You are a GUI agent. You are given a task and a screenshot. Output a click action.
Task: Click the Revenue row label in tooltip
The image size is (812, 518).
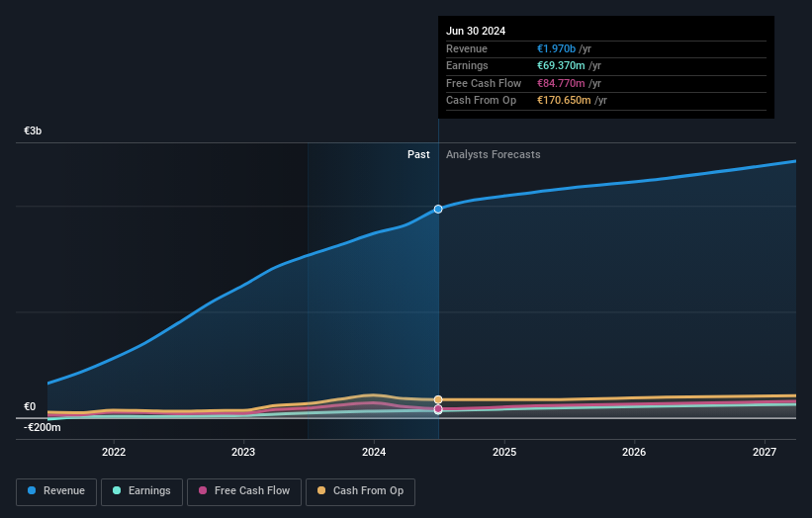(467, 48)
